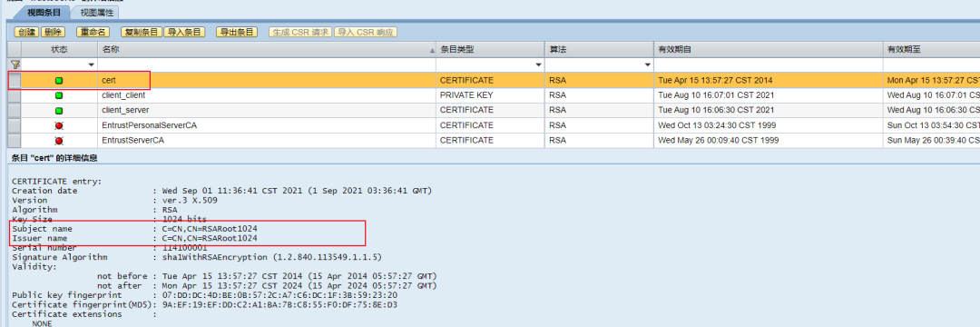980x327 pixels.
Task: Sort by the 条目类型 column header
Action: [x=490, y=49]
